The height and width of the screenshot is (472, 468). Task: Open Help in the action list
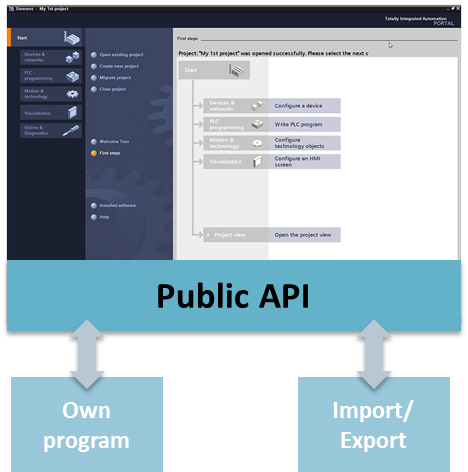104,217
